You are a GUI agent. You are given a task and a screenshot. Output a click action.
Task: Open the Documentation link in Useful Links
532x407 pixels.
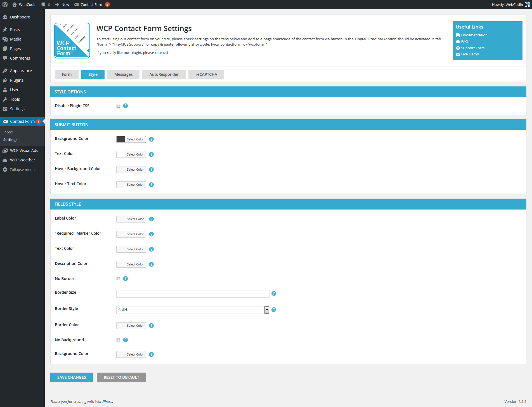(x=474, y=35)
